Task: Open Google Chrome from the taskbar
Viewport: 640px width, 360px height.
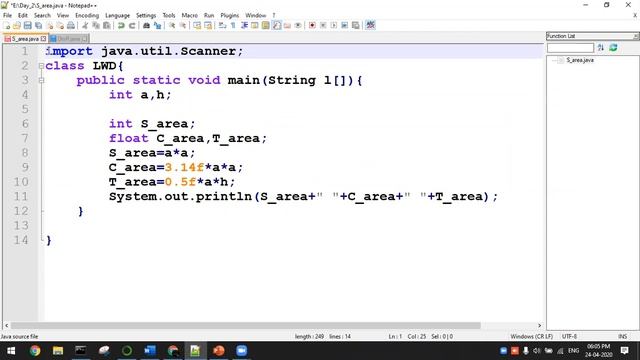Action: click(35, 351)
